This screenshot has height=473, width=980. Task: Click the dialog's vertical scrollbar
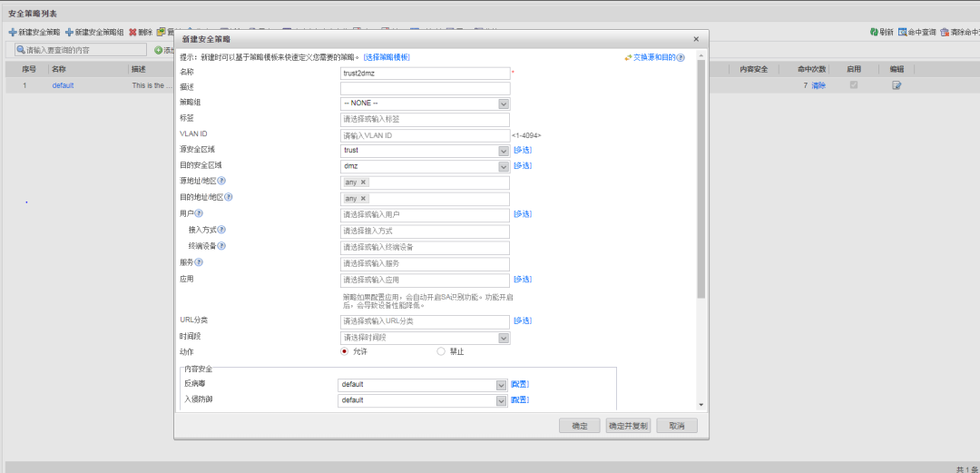(701, 182)
